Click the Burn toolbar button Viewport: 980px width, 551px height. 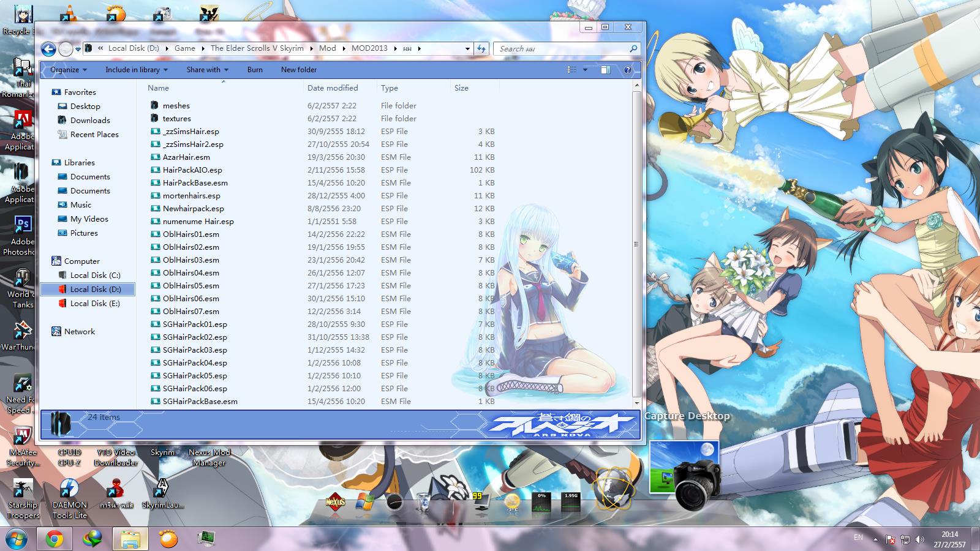pos(255,70)
